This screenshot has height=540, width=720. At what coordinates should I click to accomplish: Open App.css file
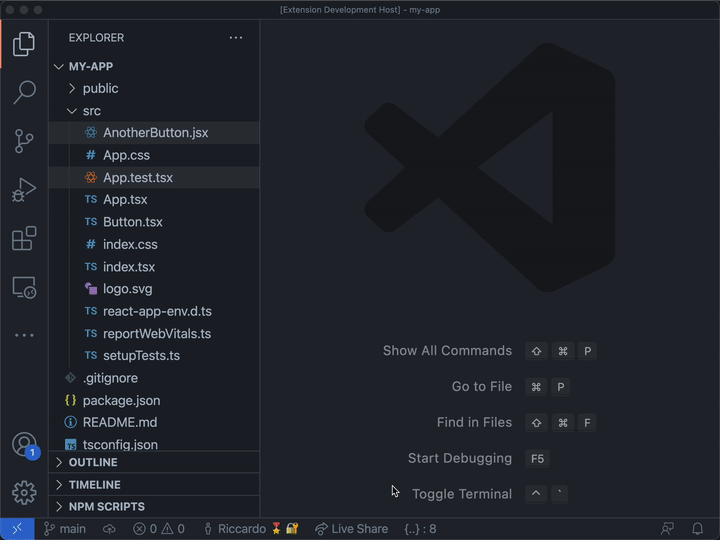coord(154,155)
